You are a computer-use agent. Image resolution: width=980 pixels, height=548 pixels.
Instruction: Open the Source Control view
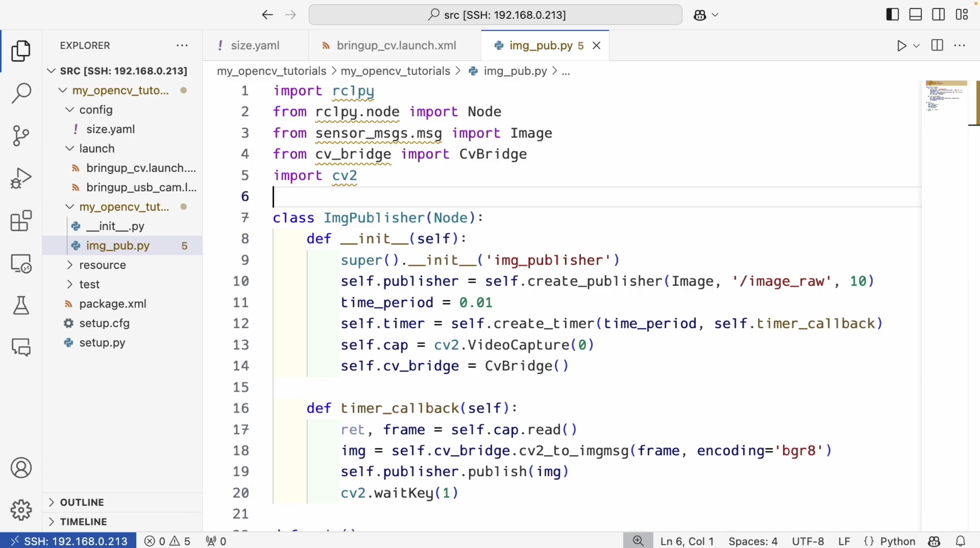[21, 136]
